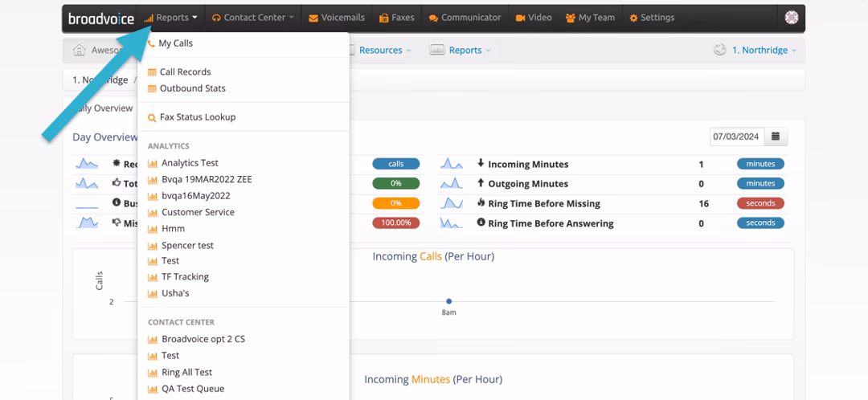Open Settings in the top navigation
Viewport: 868px width, 400px height.
652,18
